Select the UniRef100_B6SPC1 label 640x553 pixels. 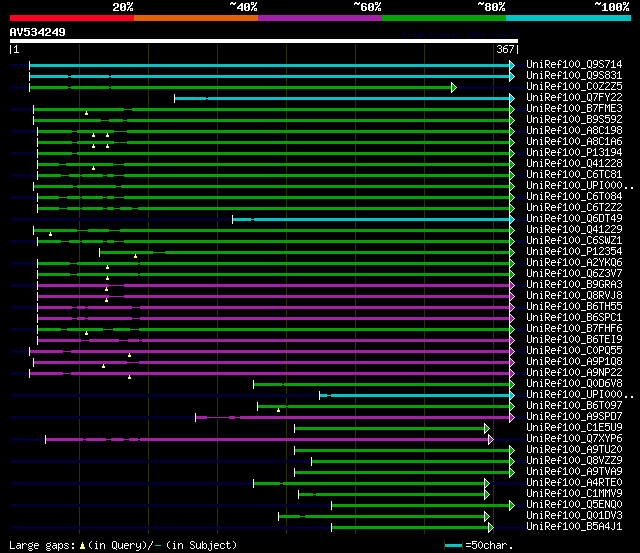coord(574,318)
